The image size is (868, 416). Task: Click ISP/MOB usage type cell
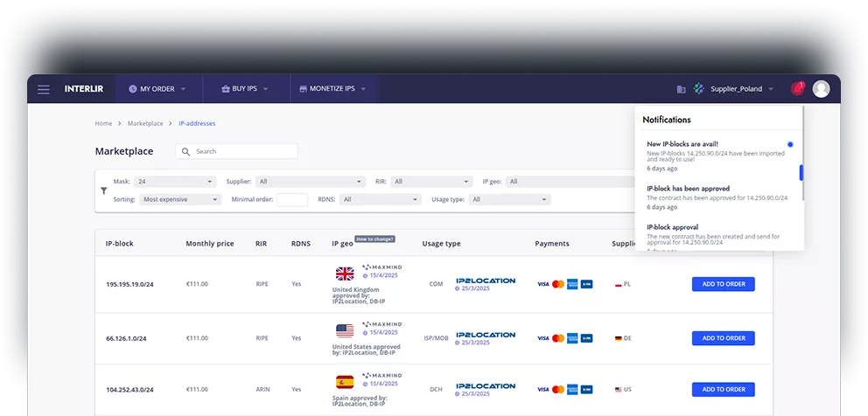(437, 338)
